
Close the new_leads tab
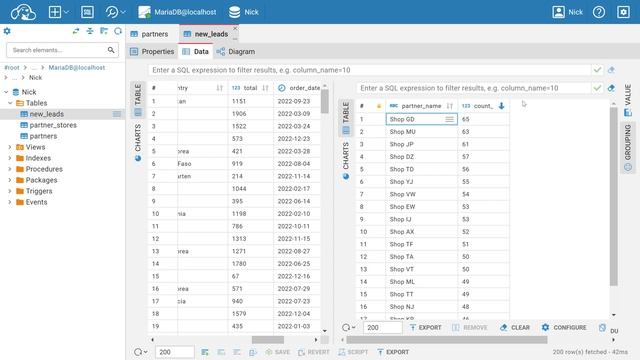coord(235,29)
